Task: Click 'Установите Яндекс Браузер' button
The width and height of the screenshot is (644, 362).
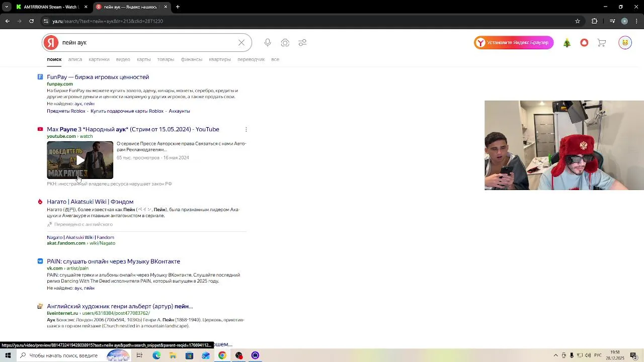Action: pos(514,43)
